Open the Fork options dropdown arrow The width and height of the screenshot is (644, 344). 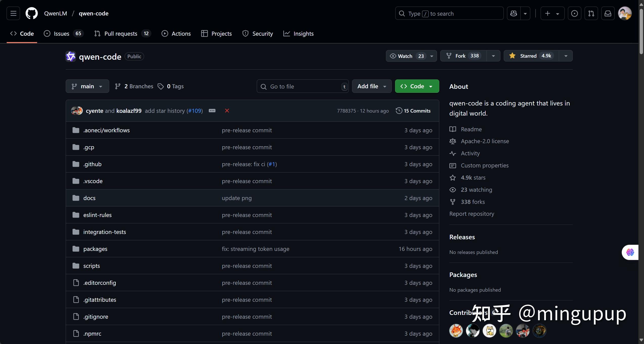pos(493,56)
